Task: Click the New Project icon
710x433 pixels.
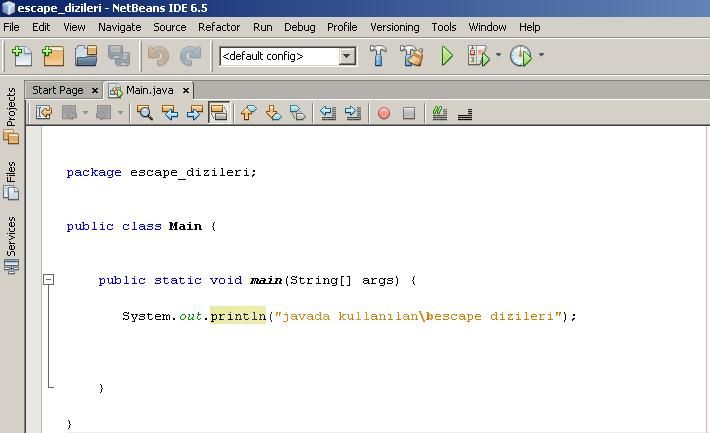Action: click(52, 56)
